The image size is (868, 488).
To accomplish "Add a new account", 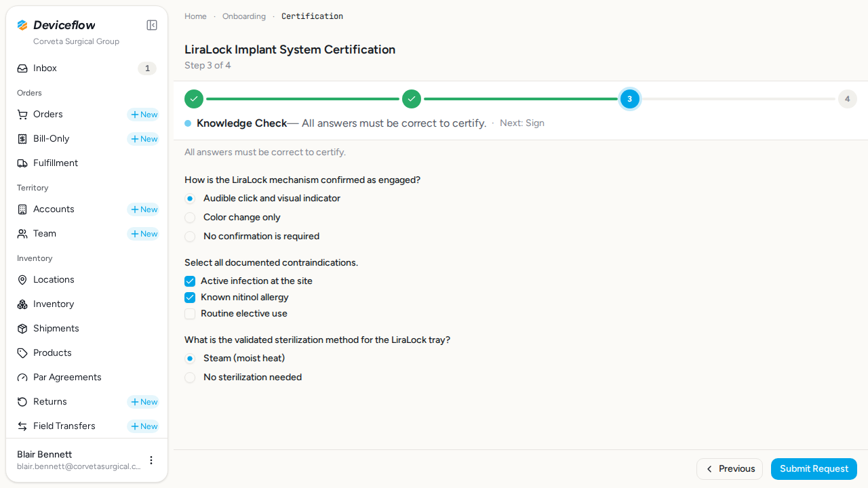I will 143,209.
